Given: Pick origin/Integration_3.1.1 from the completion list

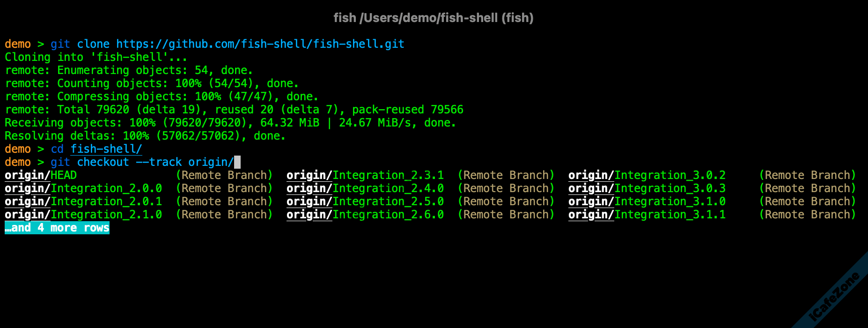Looking at the screenshot, I should pos(647,215).
